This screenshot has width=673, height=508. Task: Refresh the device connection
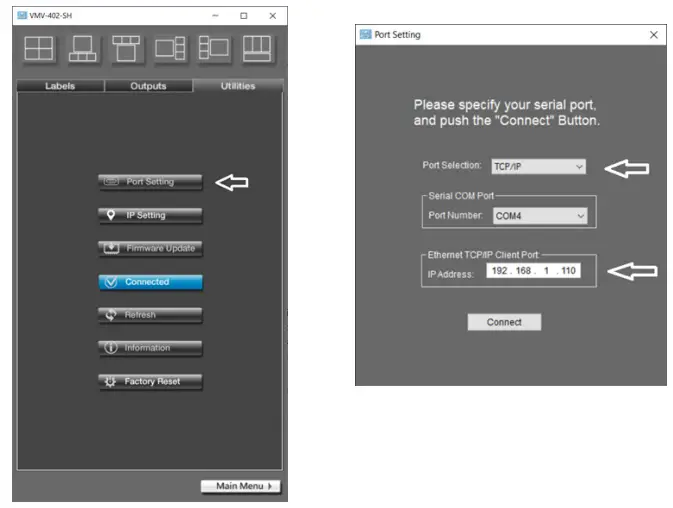coord(150,315)
